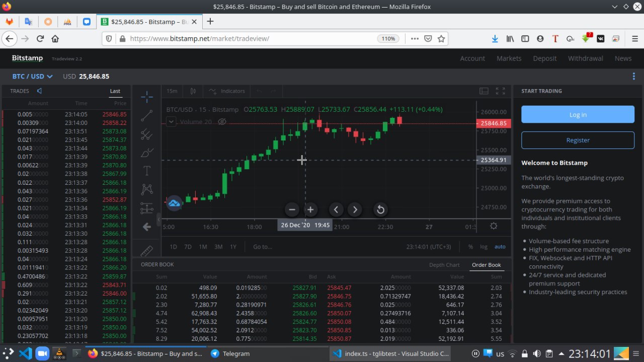
Task: Click the Register button
Action: (x=578, y=140)
